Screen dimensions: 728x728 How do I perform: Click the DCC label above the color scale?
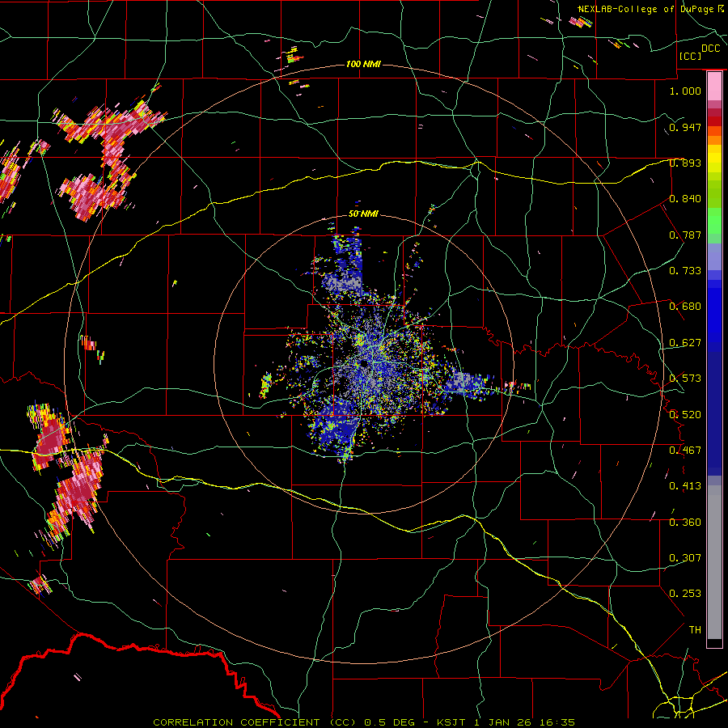(x=710, y=49)
